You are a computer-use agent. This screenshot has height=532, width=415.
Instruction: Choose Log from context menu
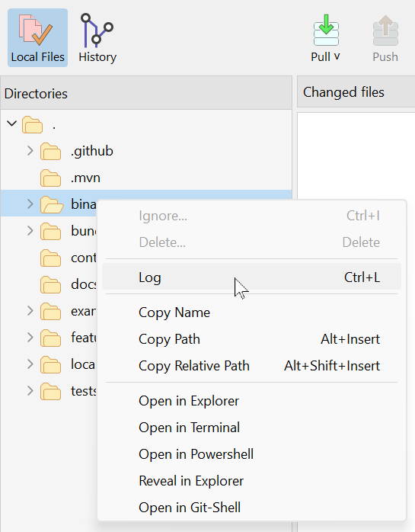click(x=251, y=277)
